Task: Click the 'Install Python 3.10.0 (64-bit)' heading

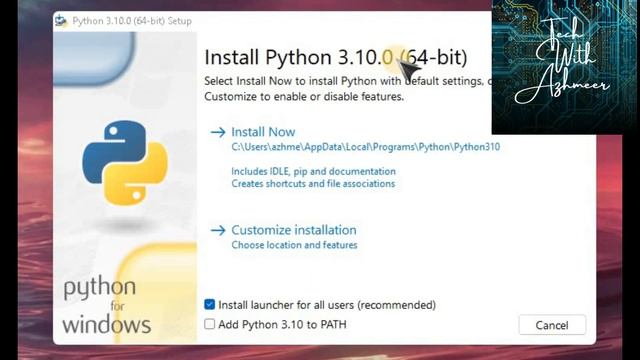Action: 336,57
